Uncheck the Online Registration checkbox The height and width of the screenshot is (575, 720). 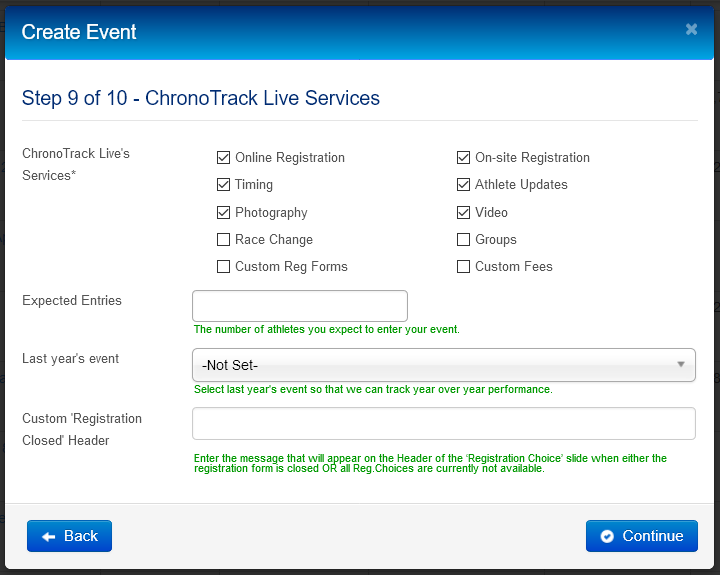[223, 158]
